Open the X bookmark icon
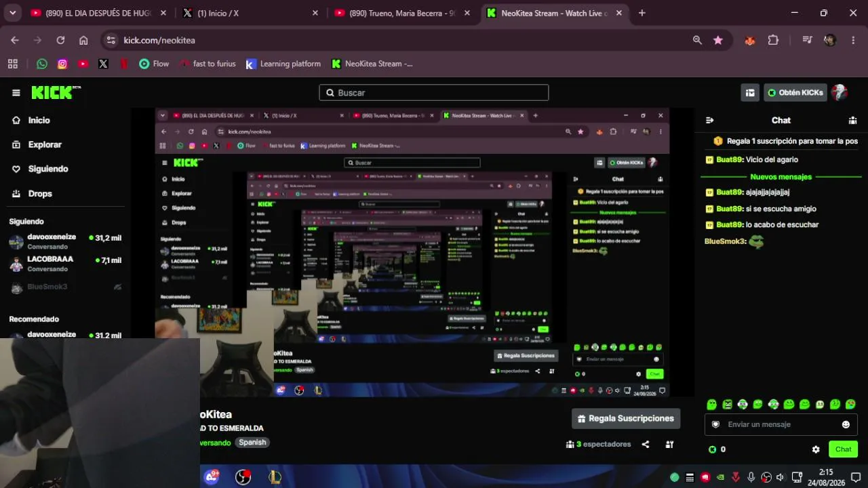This screenshot has height=488, width=868. (x=103, y=64)
